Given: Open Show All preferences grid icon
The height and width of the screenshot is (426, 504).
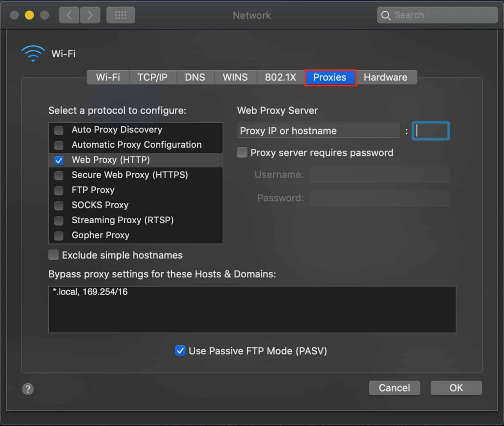Looking at the screenshot, I should pos(120,14).
